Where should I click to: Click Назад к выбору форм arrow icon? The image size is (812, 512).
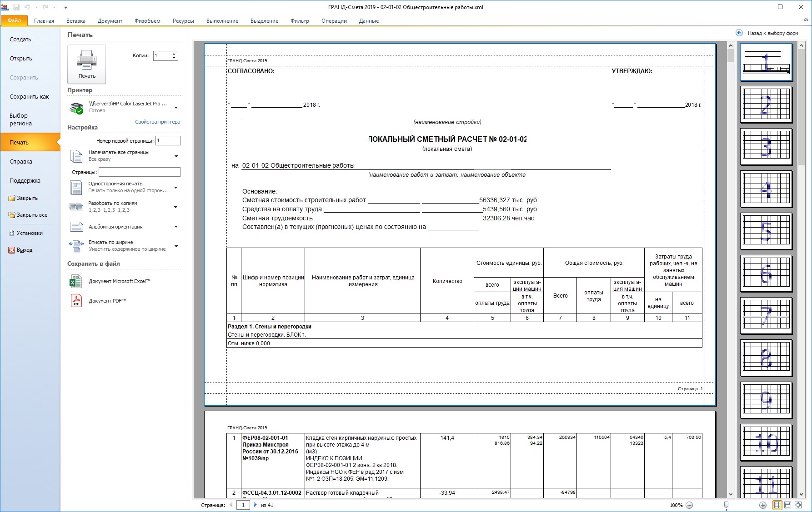(x=739, y=33)
